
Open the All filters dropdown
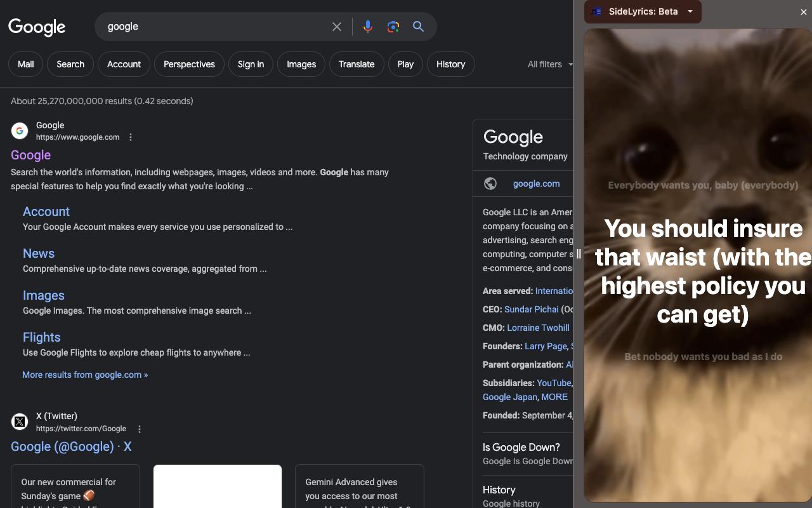550,64
